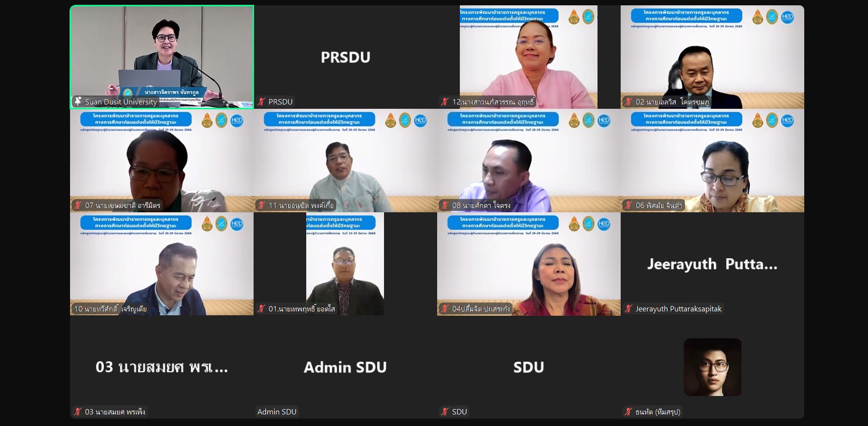This screenshot has width=868, height=426.
Task: Click the muted mic icon on the 07 participant
Action: (x=78, y=205)
